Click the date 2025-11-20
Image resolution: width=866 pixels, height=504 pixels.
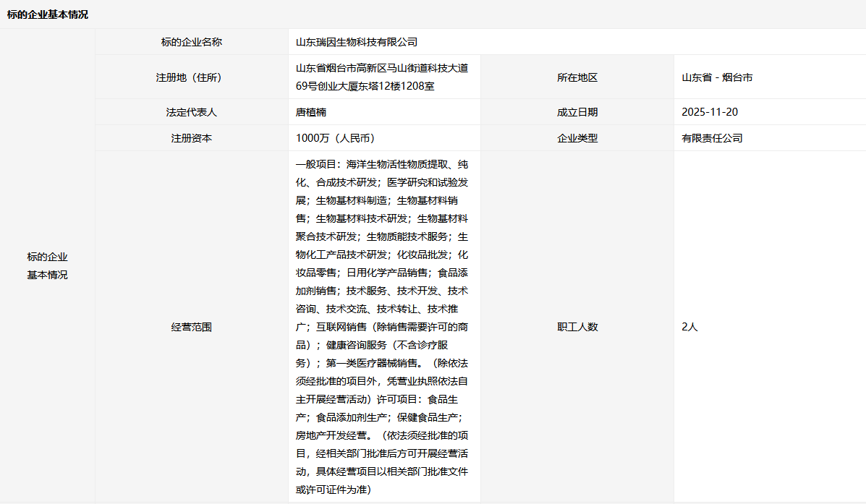[710, 112]
